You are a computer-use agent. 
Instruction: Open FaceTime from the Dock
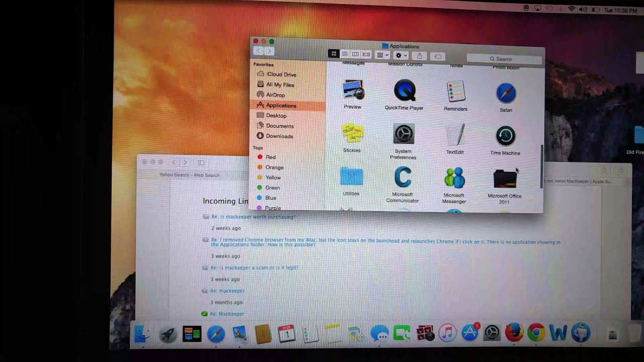(402, 333)
